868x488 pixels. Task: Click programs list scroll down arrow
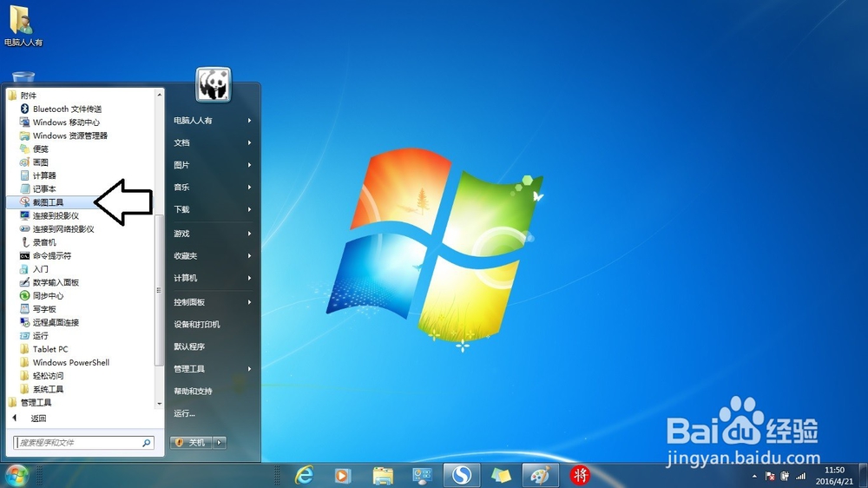coord(160,404)
